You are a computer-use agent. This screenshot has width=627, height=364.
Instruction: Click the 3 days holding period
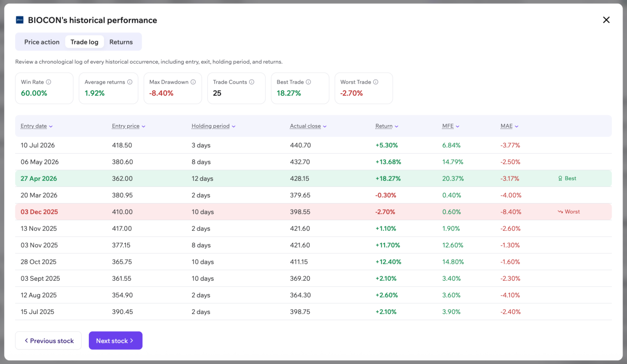[201, 145]
